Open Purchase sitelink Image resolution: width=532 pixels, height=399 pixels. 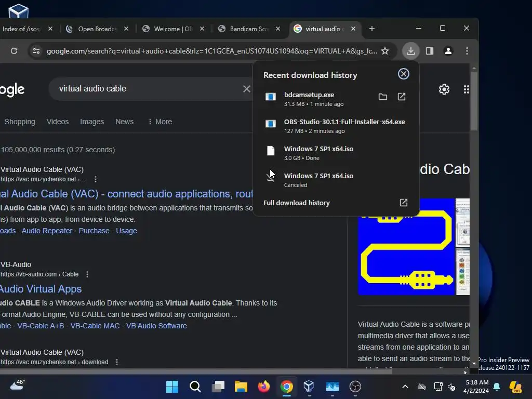click(94, 231)
